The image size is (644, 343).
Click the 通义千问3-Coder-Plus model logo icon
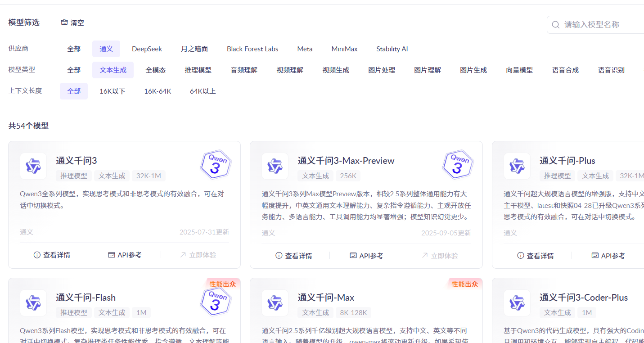tap(517, 303)
